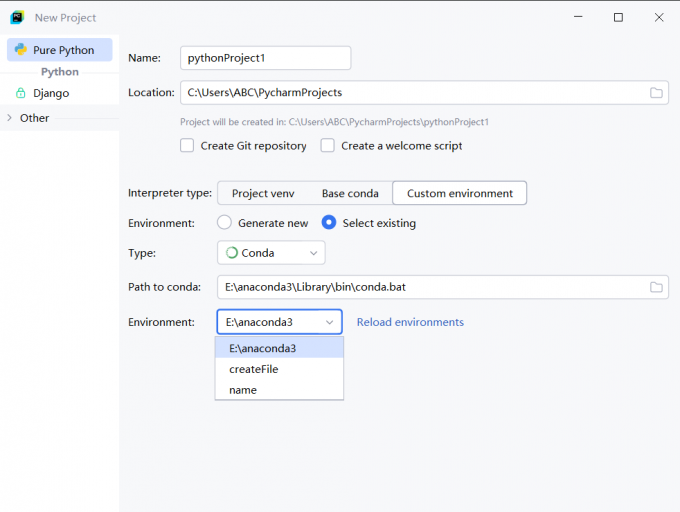Open the Type Conda dropdown
680x512 pixels.
(271, 253)
